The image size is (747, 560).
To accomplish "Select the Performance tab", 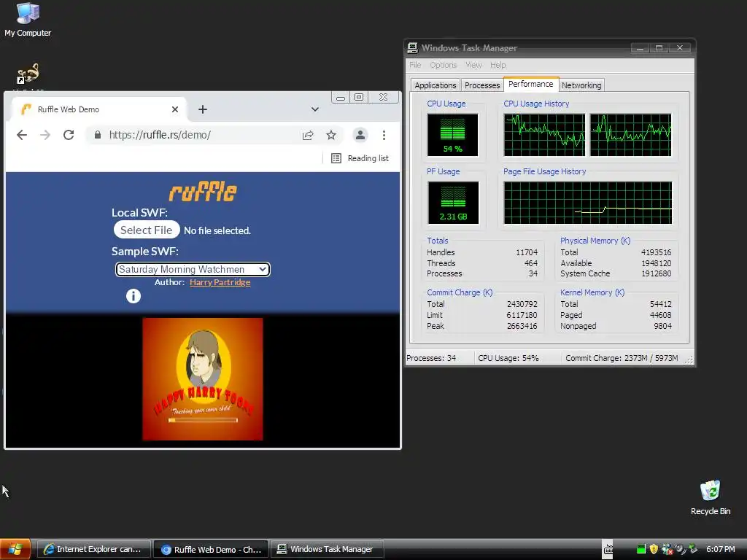I will 531,85.
